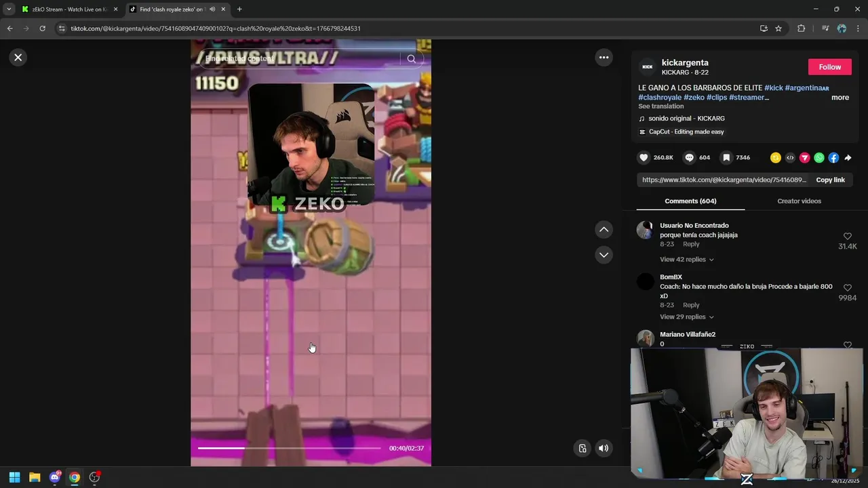Switch to Comments (604) tab
The height and width of the screenshot is (488, 868).
tap(690, 201)
